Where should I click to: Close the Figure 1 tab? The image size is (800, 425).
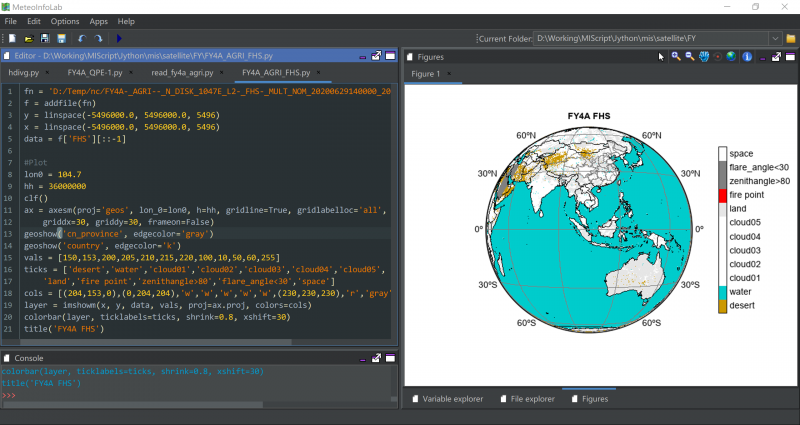tap(449, 73)
